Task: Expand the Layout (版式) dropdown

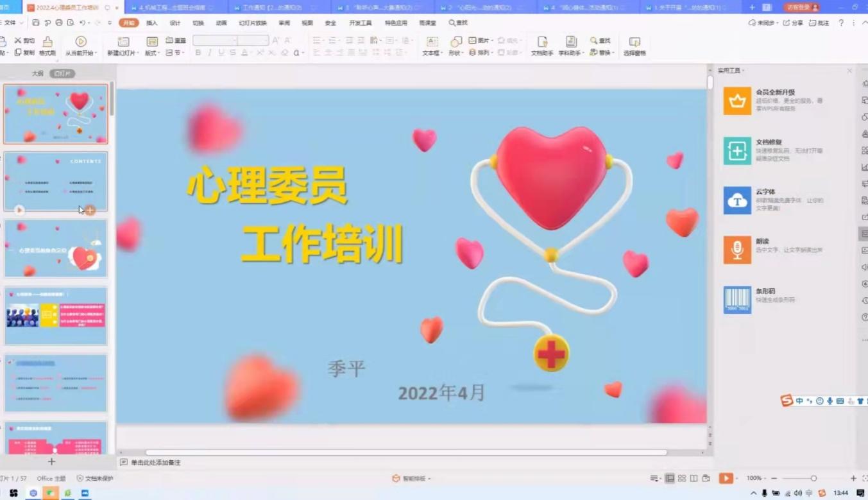Action: tap(152, 53)
